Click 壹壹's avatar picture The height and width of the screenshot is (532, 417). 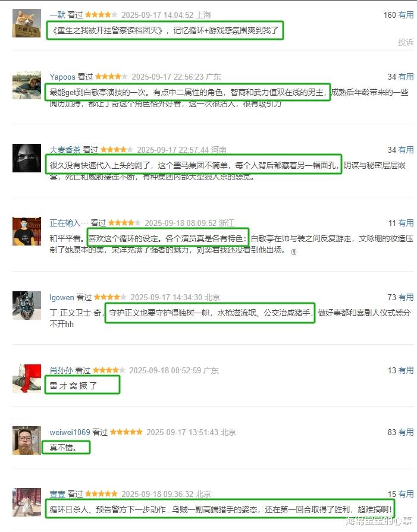tap(27, 502)
